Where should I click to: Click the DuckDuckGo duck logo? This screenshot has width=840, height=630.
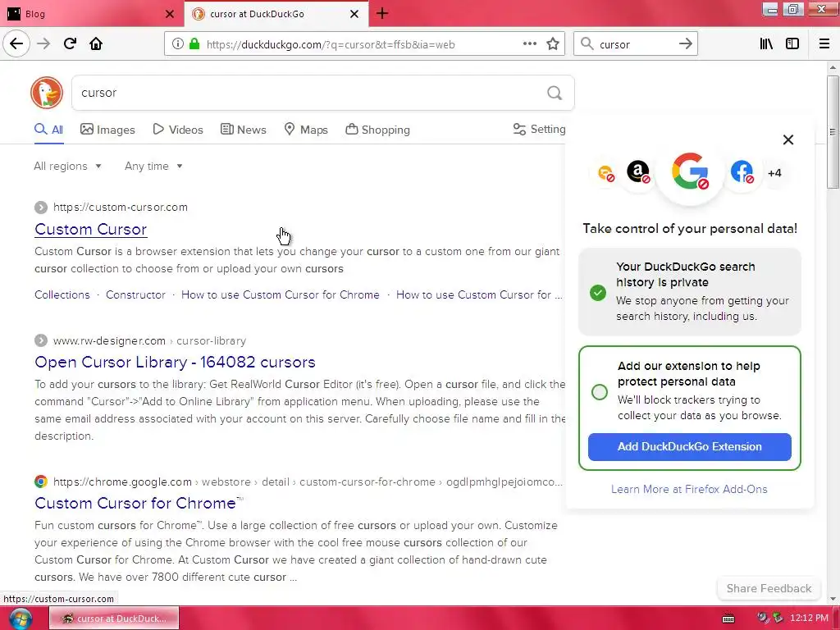pyautogui.click(x=47, y=93)
